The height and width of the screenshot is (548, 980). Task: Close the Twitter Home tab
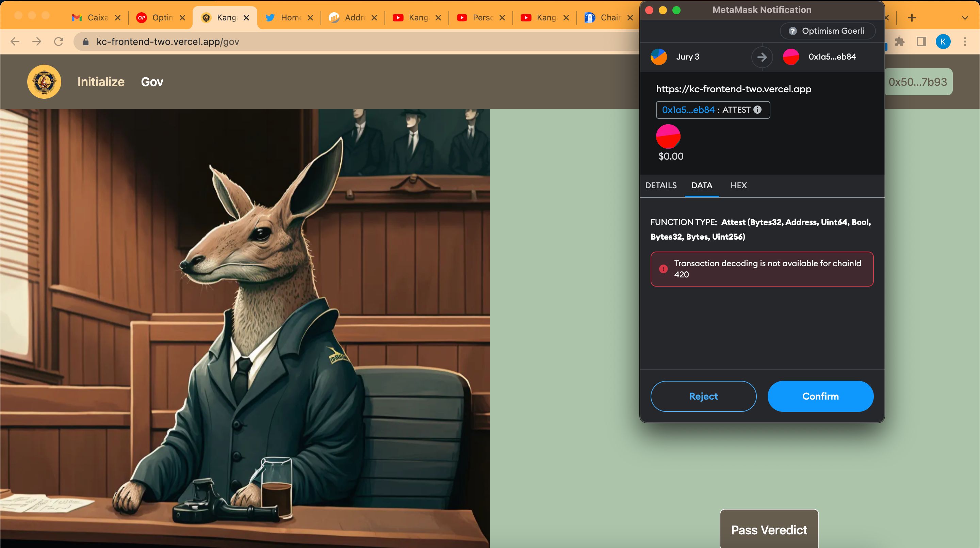point(310,17)
